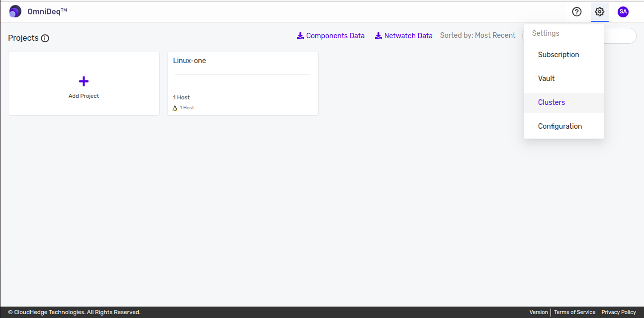Open Privacy Policy link
This screenshot has width=644, height=318.
coord(619,312)
